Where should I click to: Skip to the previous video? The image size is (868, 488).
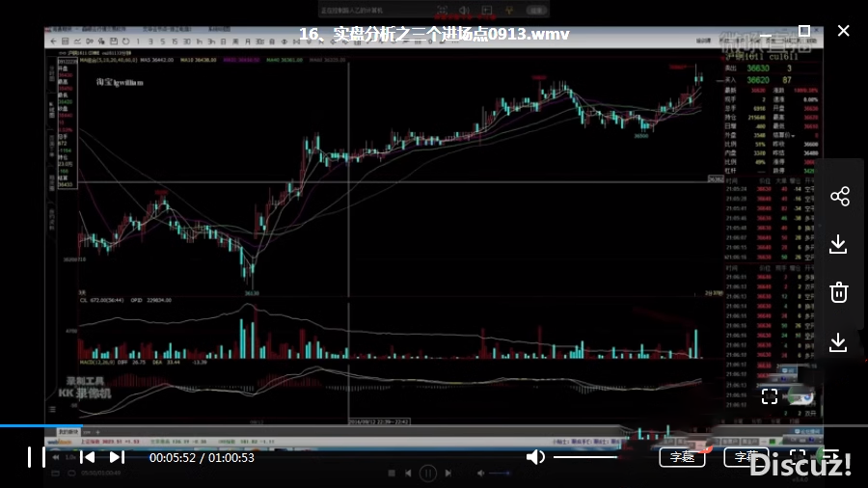point(87,457)
